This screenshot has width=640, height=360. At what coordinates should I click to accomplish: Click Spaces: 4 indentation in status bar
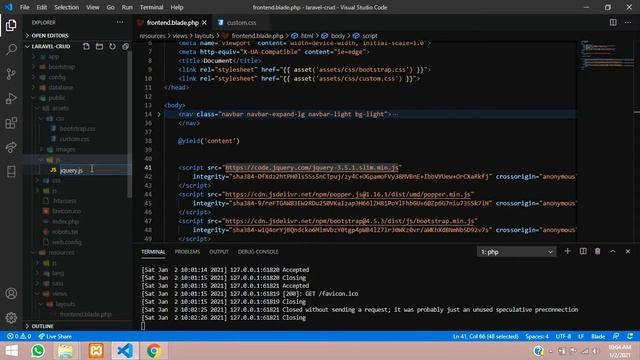click(537, 336)
